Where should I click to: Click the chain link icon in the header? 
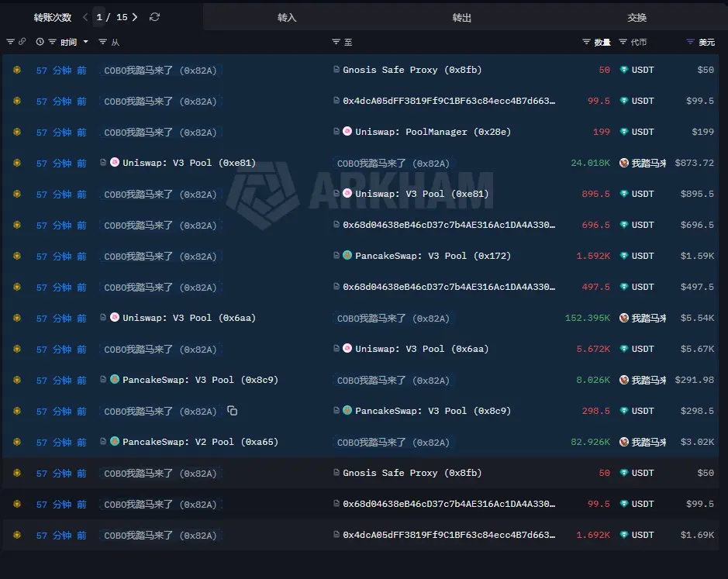22,42
